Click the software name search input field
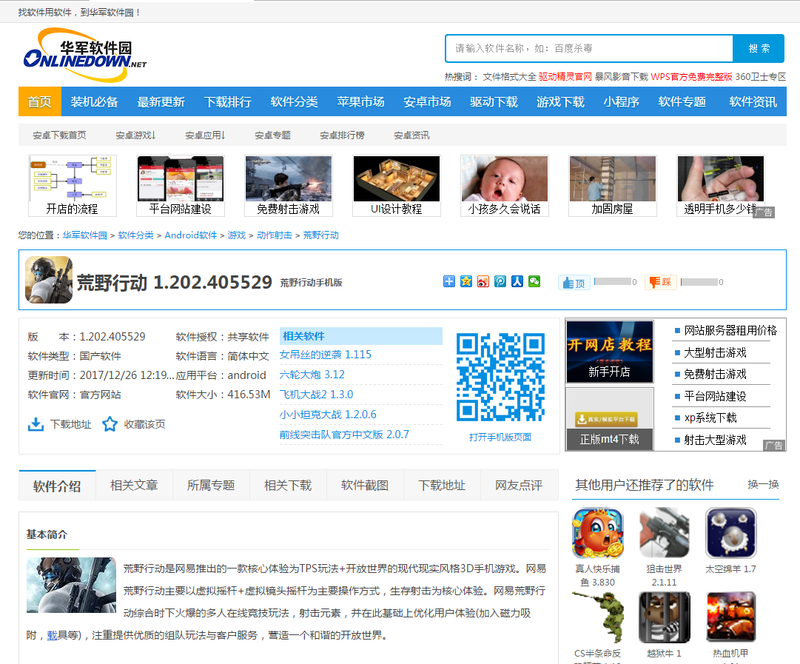Image resolution: width=800 pixels, height=664 pixels. pyautogui.click(x=589, y=48)
